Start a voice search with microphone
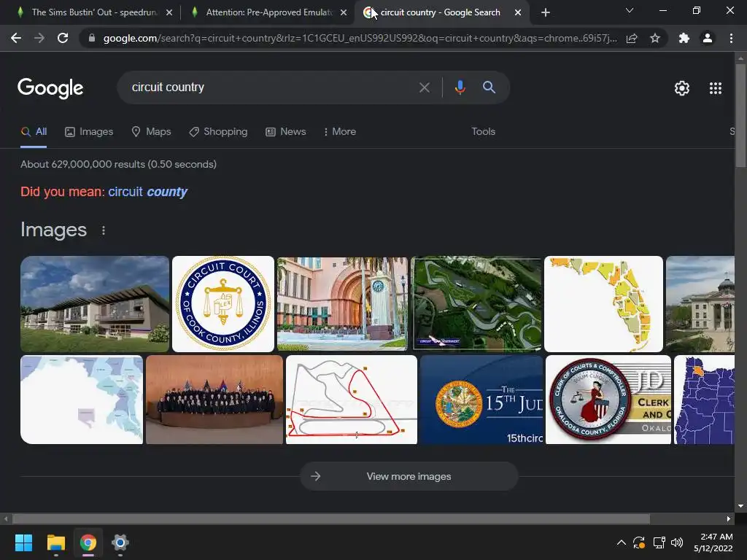747x560 pixels. pyautogui.click(x=460, y=87)
